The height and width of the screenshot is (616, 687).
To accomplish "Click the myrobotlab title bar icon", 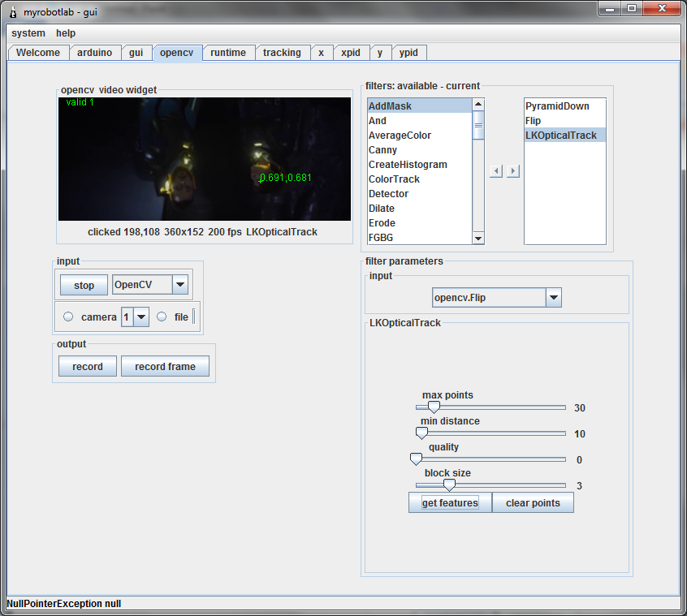I will pos(13,12).
